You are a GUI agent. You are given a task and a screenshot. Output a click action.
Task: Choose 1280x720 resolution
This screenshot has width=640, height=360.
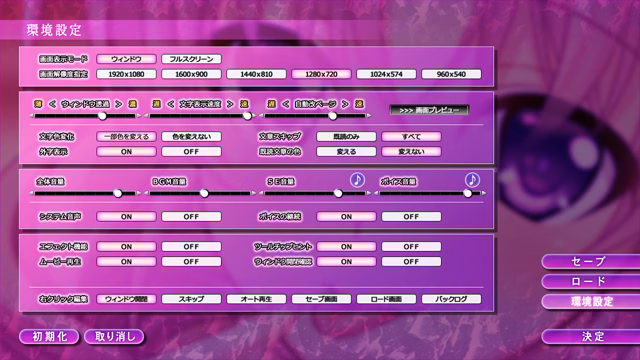[321, 74]
